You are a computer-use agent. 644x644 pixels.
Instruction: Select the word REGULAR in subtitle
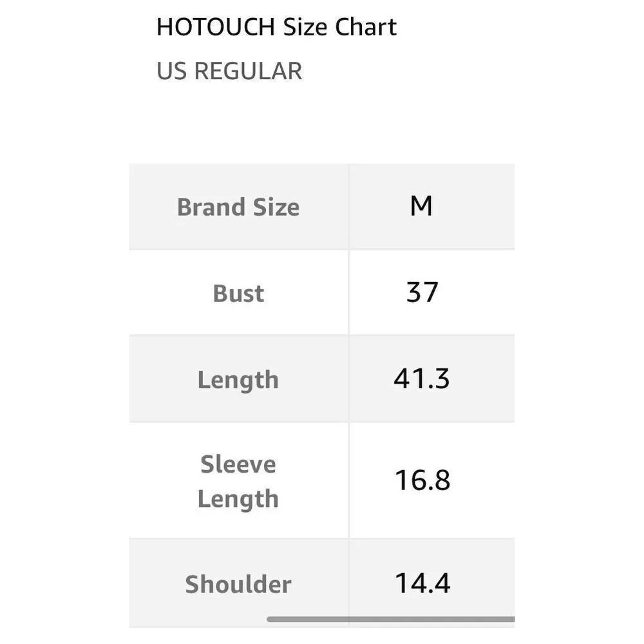[248, 71]
